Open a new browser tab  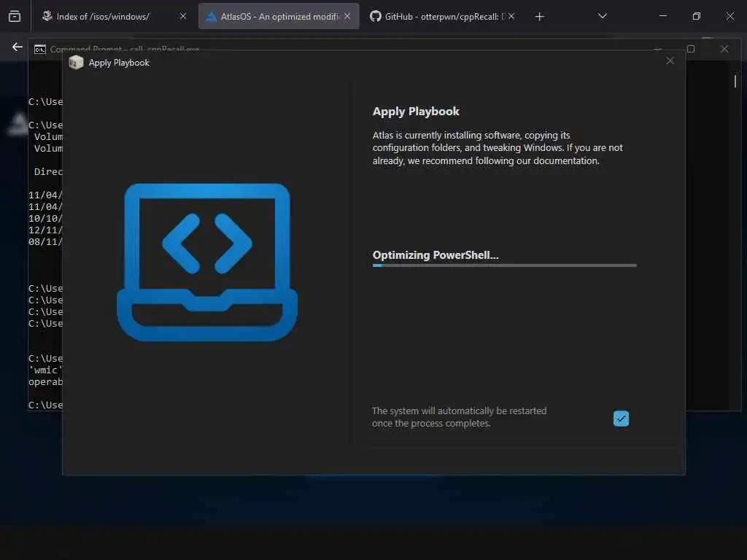539,17
